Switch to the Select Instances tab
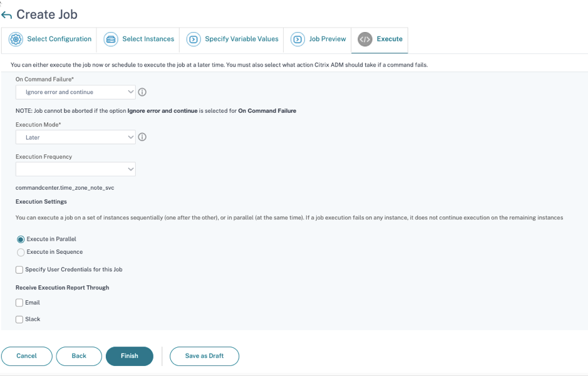The height and width of the screenshot is (376, 588). [138, 39]
